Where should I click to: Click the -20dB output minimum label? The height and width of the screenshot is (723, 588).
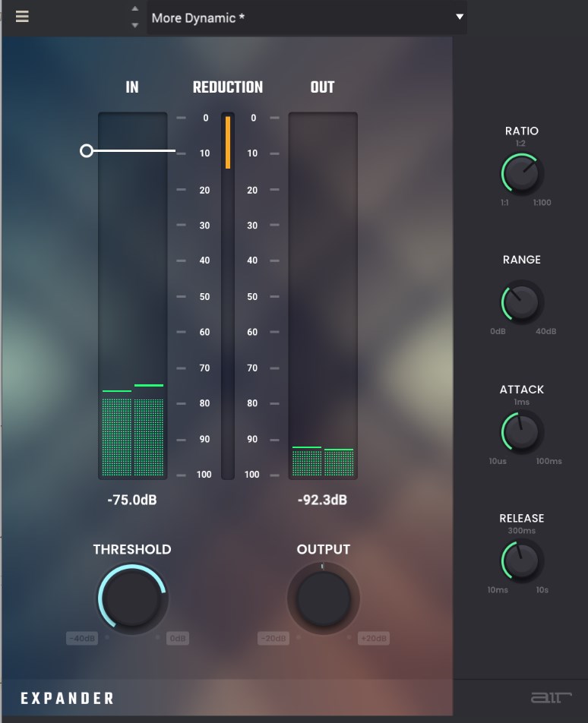tap(273, 639)
